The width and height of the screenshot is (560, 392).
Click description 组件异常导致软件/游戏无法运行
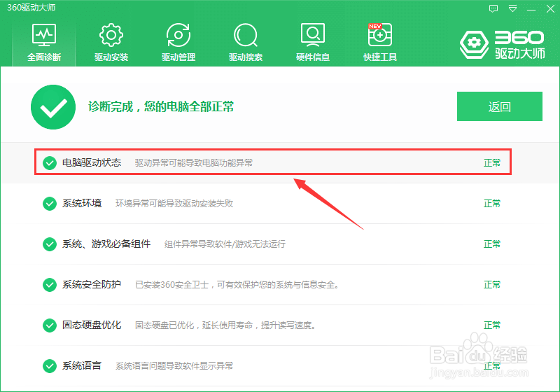(x=225, y=244)
